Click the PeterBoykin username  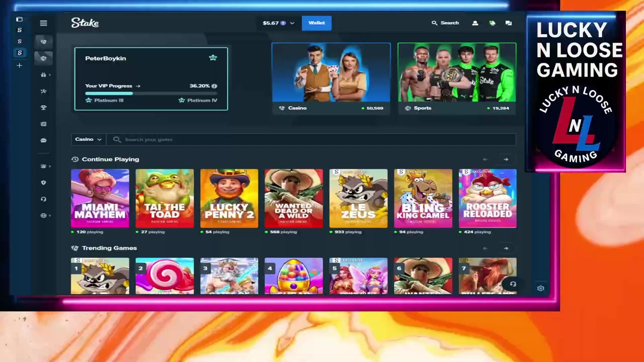point(106,58)
